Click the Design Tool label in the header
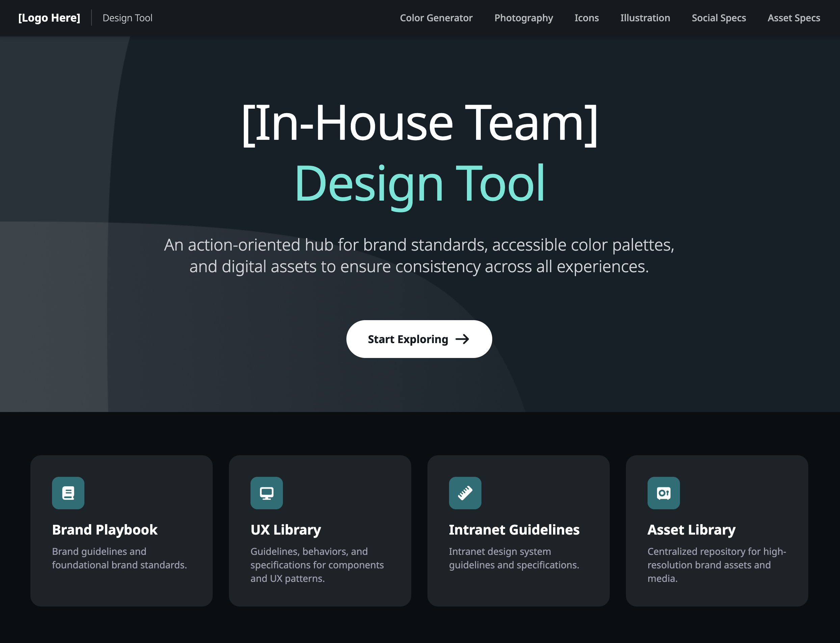Screen dimensions: 840x643 (127, 18)
